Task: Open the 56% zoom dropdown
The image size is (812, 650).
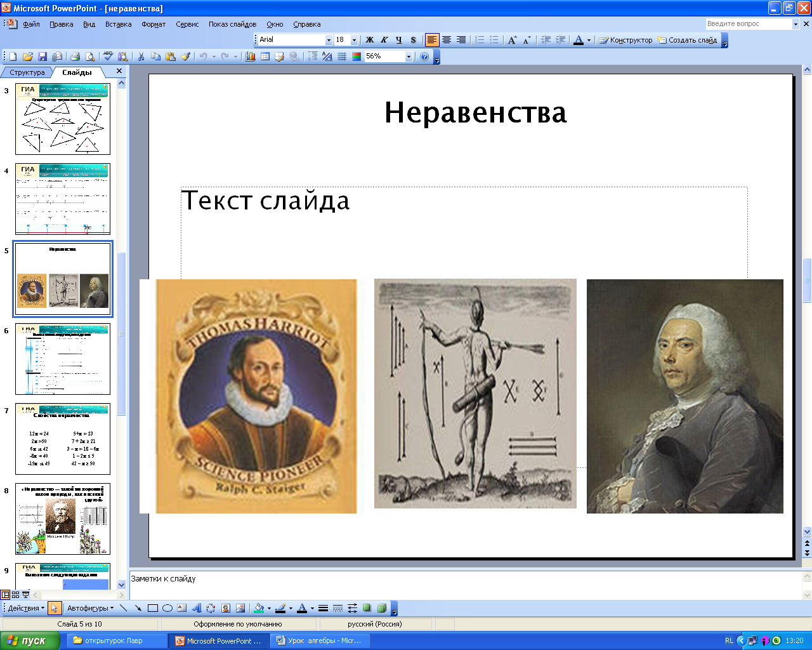Action: (409, 56)
